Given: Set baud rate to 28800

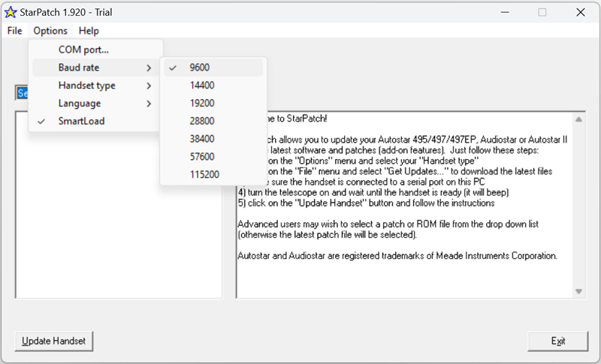Looking at the screenshot, I should [202, 121].
